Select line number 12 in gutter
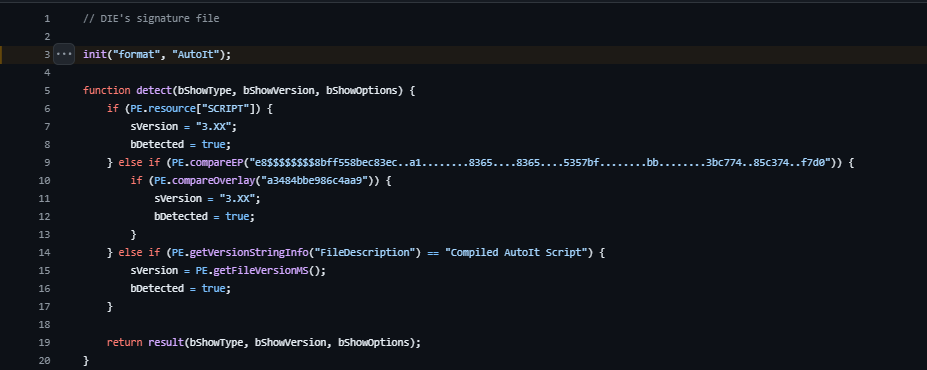 tap(44, 216)
